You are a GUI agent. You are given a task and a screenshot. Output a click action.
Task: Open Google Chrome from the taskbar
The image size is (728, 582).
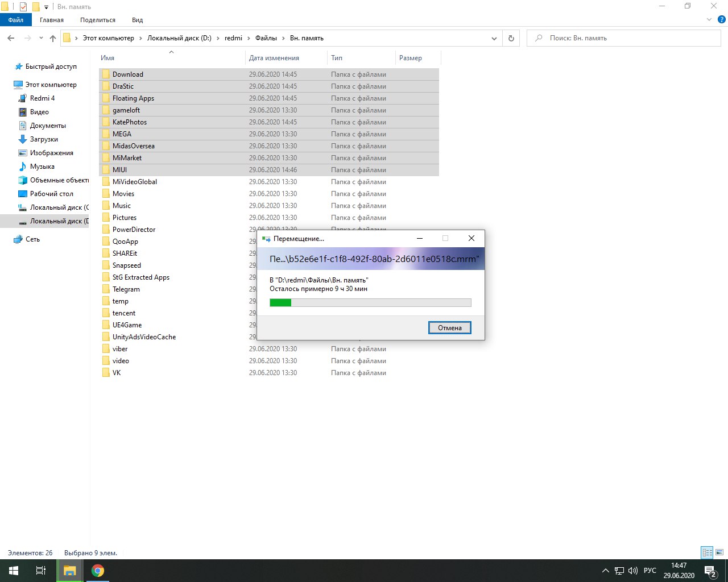point(98,571)
